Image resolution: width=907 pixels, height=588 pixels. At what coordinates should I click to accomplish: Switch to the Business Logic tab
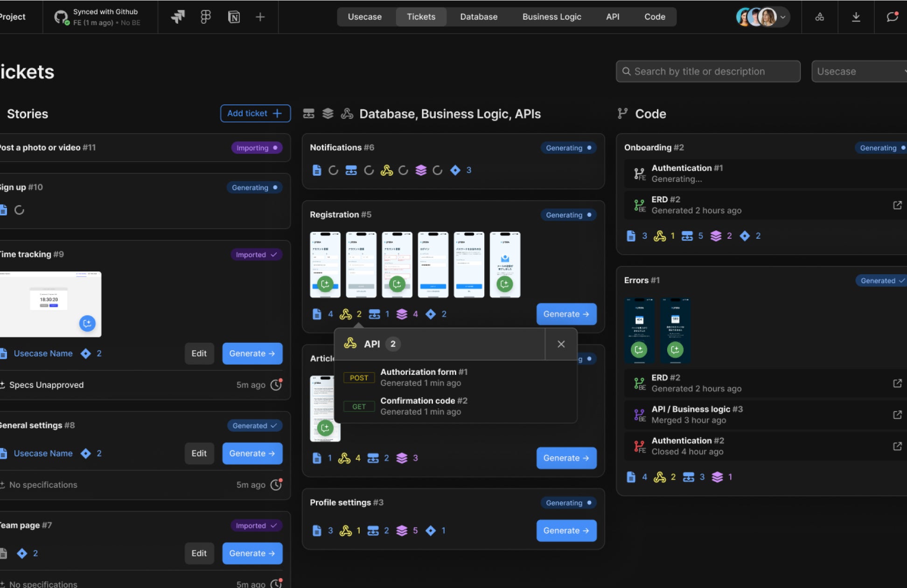pyautogui.click(x=551, y=17)
